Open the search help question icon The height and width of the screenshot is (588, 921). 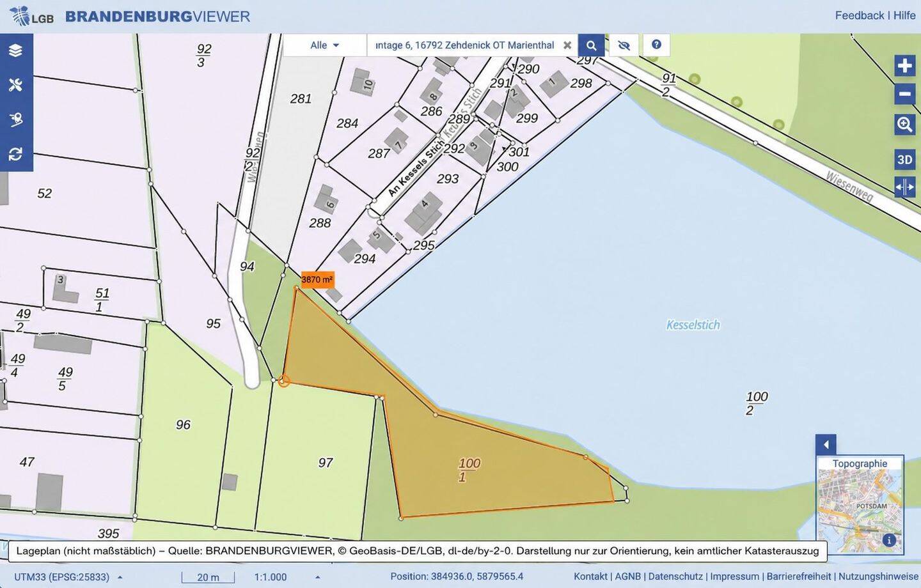pos(656,45)
